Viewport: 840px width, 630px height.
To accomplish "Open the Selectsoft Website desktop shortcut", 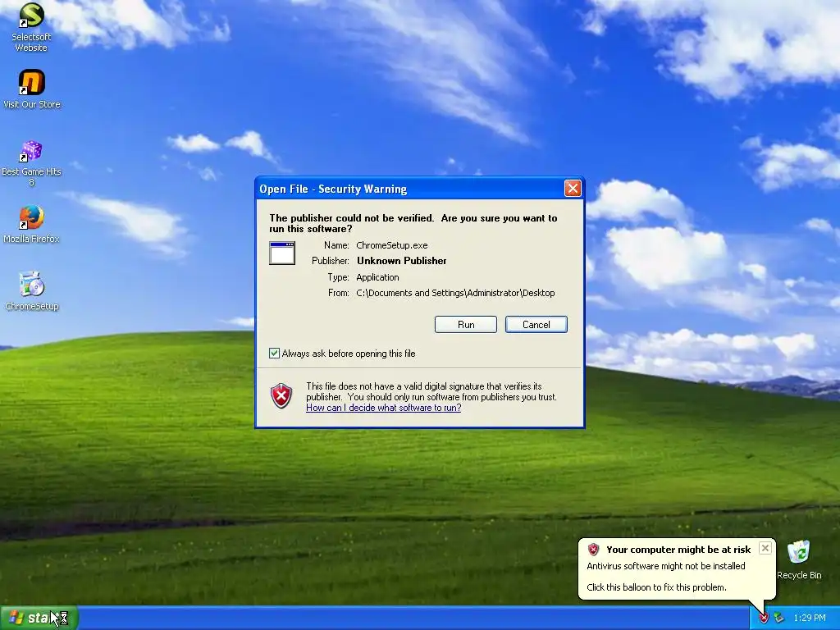I will click(31, 27).
